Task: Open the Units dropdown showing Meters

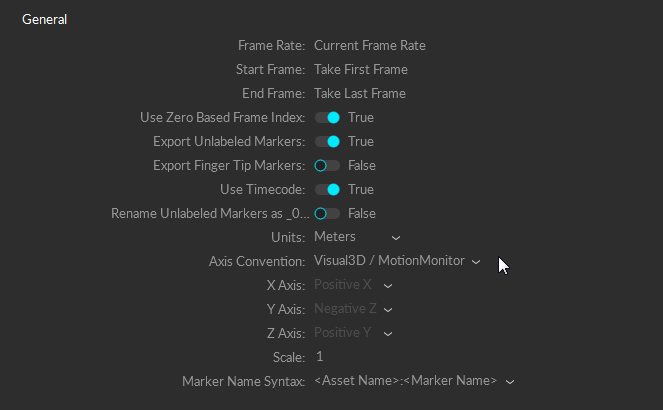Action: tap(356, 237)
